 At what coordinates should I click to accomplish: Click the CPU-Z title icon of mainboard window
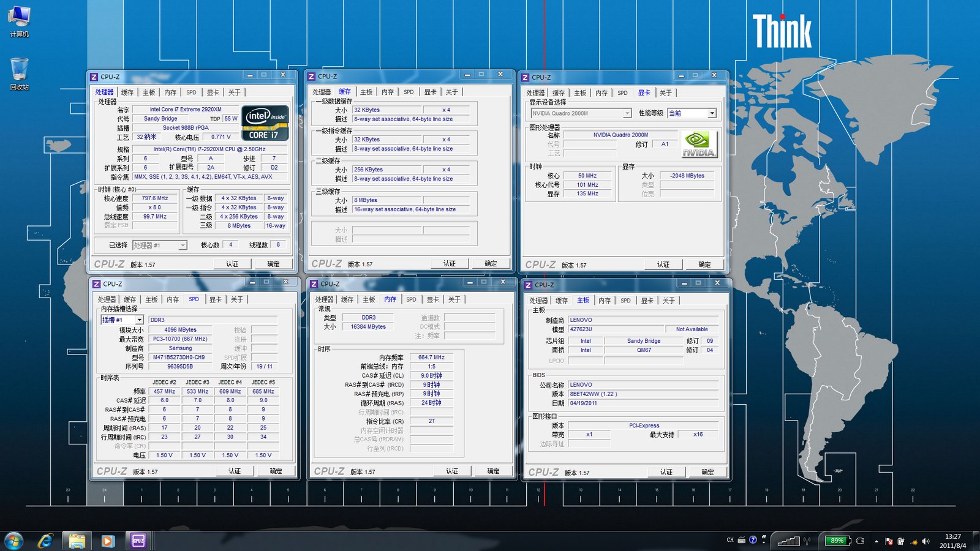pos(528,285)
